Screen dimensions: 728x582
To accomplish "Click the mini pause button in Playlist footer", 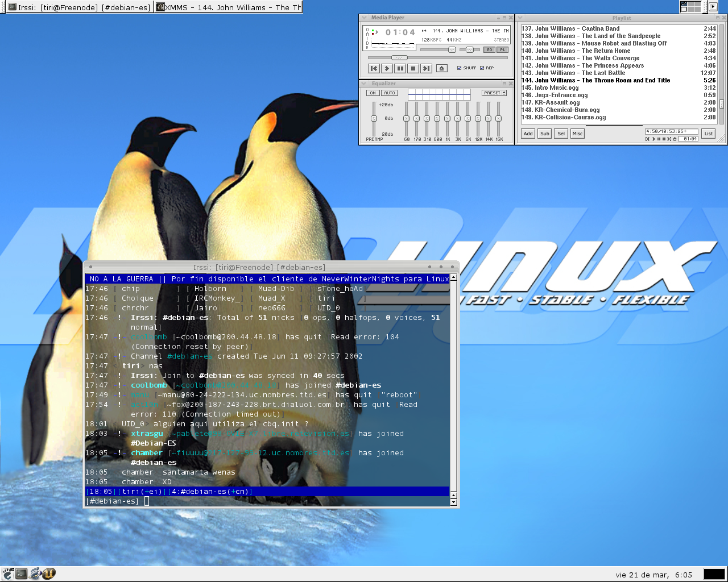I will coord(659,139).
